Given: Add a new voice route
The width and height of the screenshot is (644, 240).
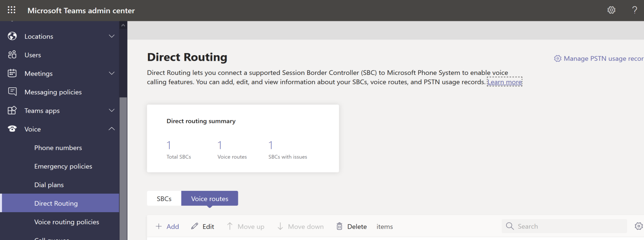Looking at the screenshot, I should [167, 226].
